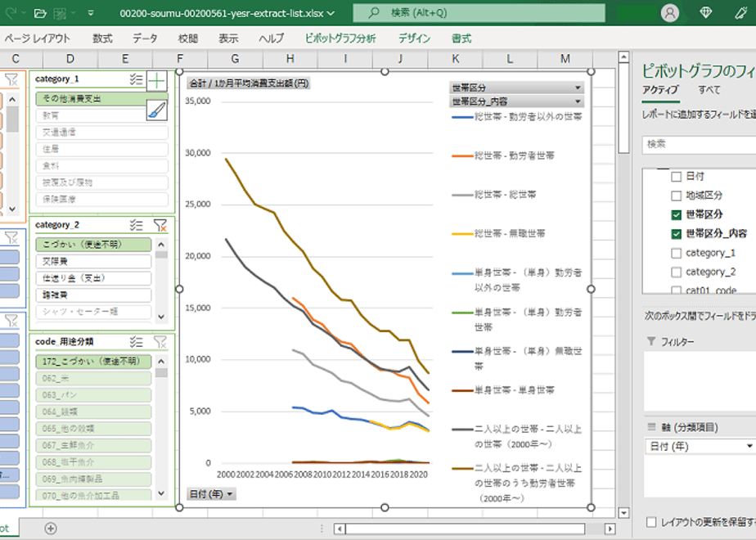Click the chart elements plus button
The height and width of the screenshot is (540, 756).
pyautogui.click(x=157, y=81)
